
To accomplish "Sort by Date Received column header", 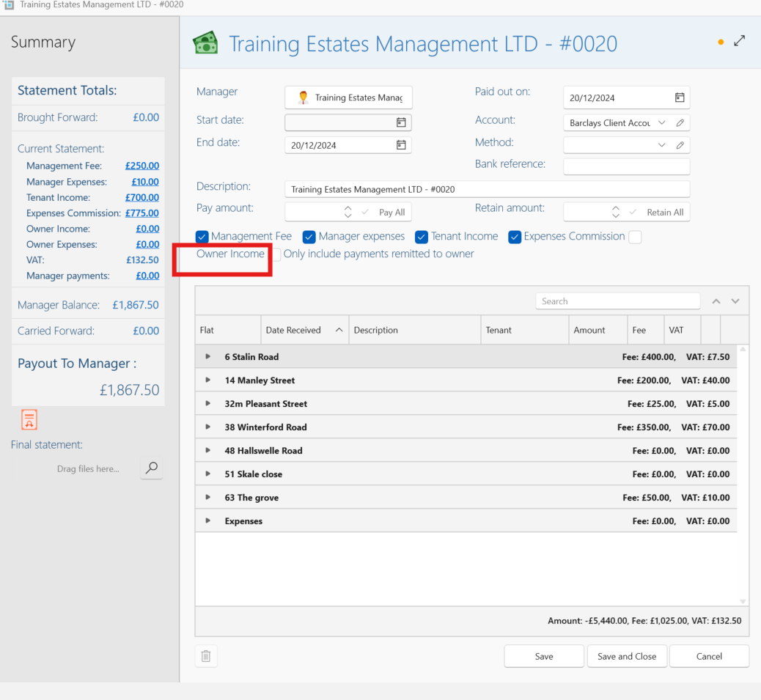I will pyautogui.click(x=305, y=330).
